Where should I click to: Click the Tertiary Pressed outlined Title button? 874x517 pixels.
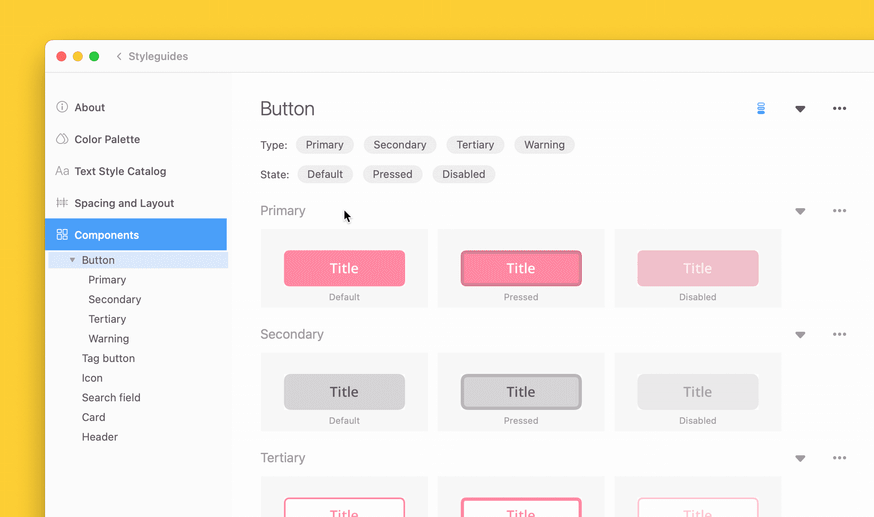[521, 508]
